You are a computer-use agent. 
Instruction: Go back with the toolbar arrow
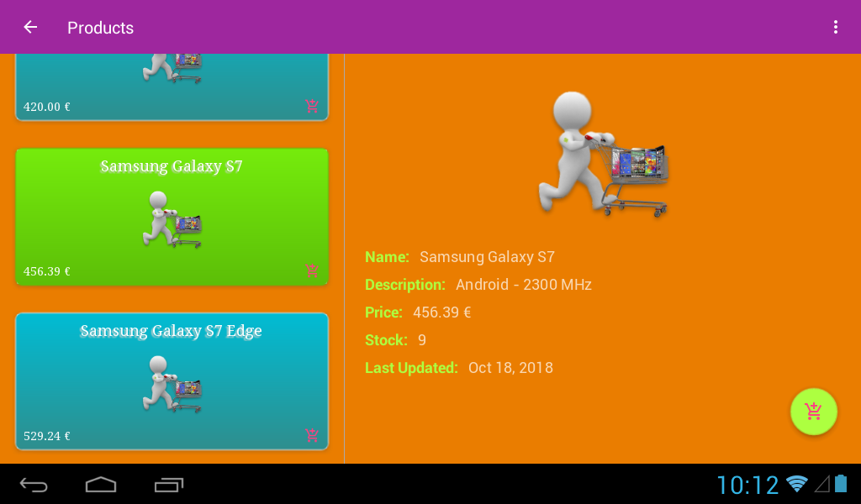pos(30,27)
